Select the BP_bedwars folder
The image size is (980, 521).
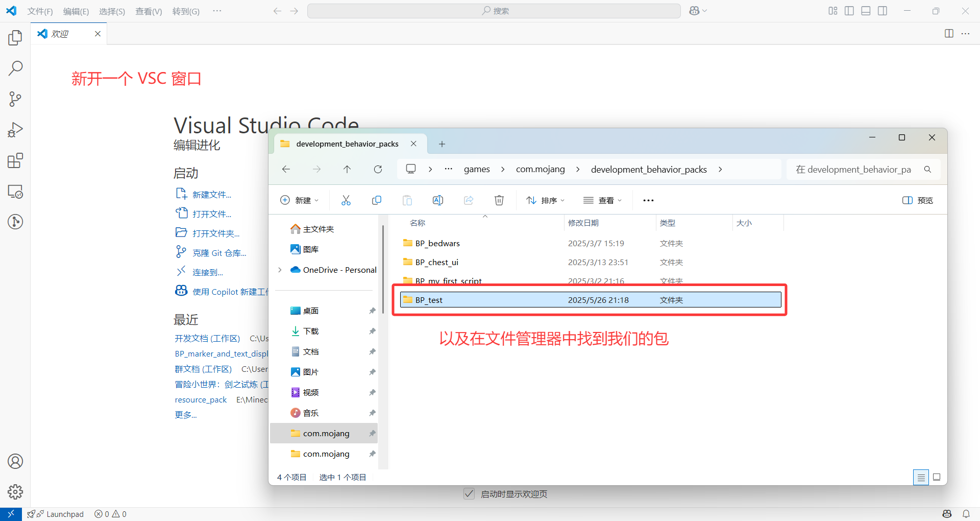pyautogui.click(x=591, y=243)
